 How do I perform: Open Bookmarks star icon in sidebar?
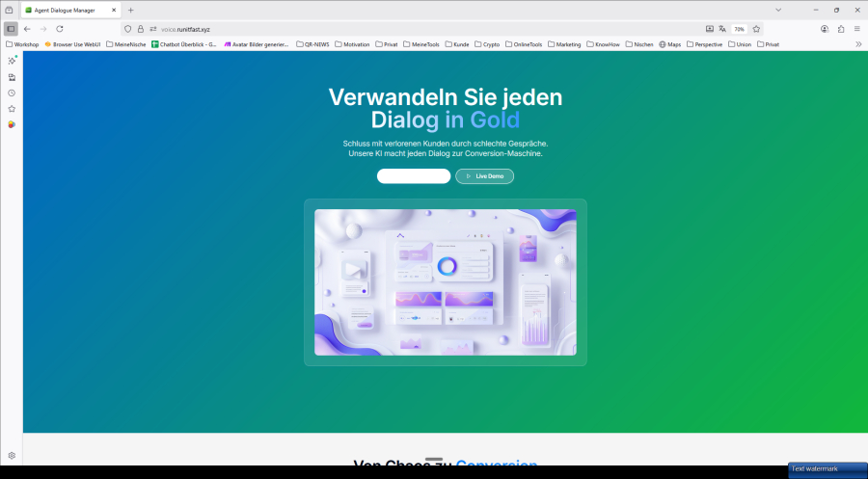(12, 109)
